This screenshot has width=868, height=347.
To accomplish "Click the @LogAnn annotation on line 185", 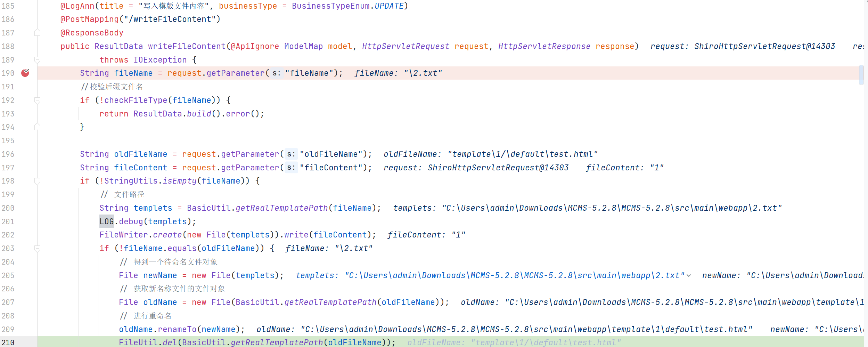I will pyautogui.click(x=77, y=6).
